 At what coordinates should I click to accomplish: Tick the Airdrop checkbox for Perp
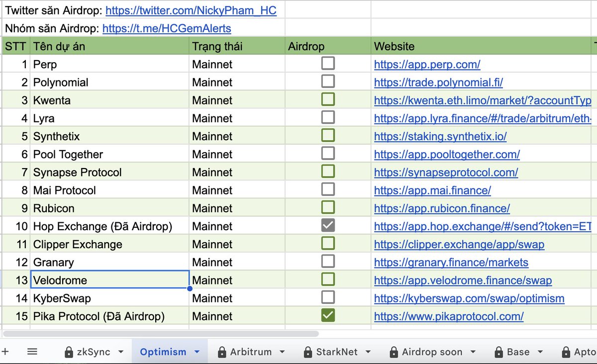coord(328,63)
